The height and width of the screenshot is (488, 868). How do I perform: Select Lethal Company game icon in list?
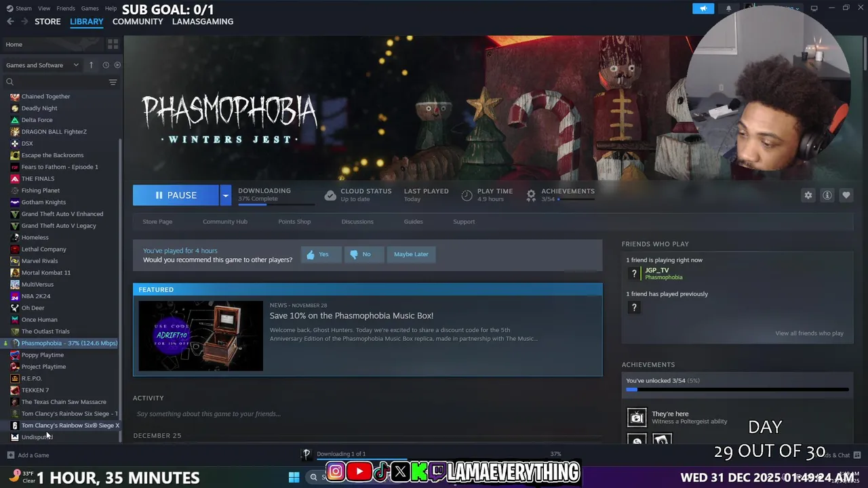tap(15, 249)
